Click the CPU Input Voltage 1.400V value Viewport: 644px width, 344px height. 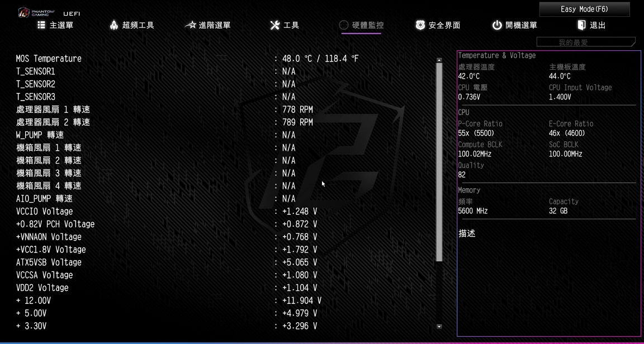(x=560, y=97)
